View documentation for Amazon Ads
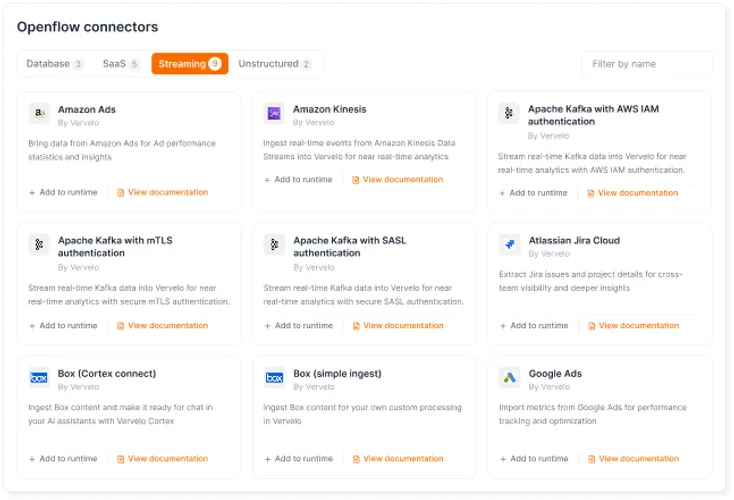Viewport: 734px width, 500px height. [162, 192]
